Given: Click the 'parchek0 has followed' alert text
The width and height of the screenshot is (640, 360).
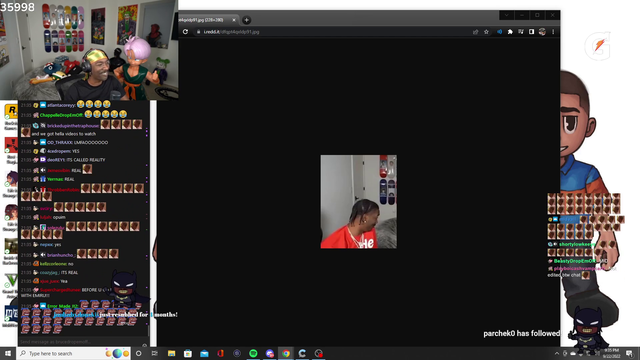Looking at the screenshot, I should 522,333.
